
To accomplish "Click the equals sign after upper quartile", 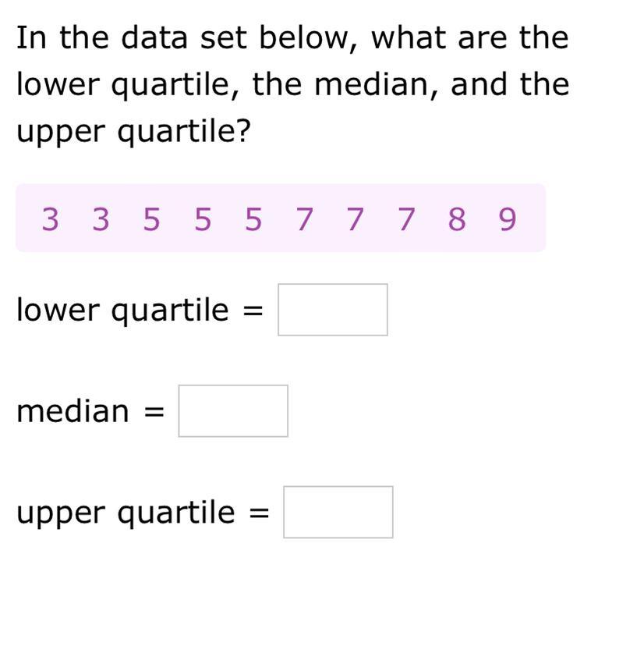I will (260, 513).
